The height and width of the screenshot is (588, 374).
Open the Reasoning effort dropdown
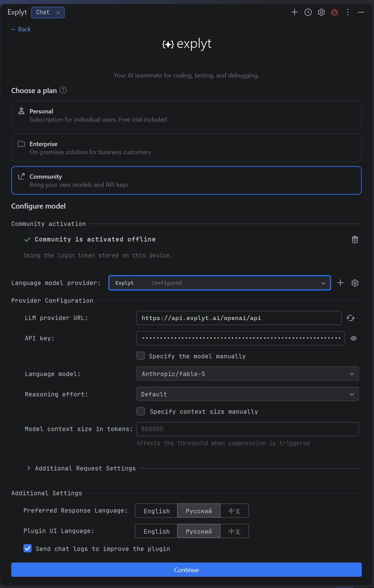248,394
